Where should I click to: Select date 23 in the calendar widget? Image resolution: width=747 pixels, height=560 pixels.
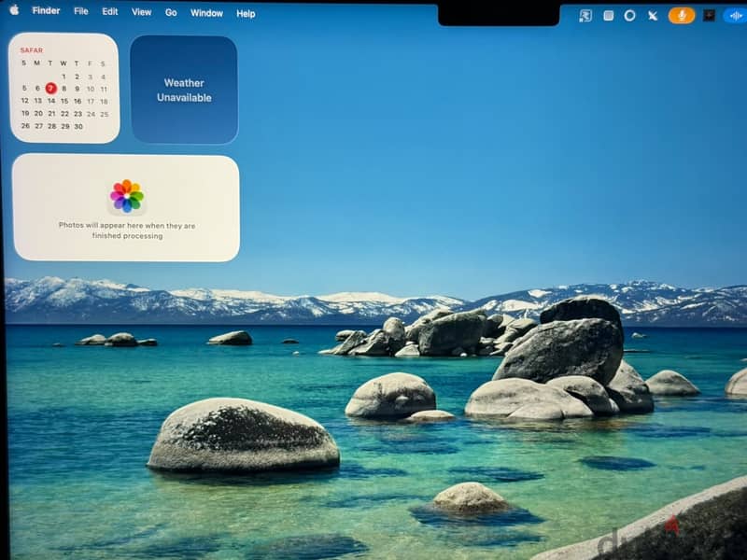[x=78, y=114]
